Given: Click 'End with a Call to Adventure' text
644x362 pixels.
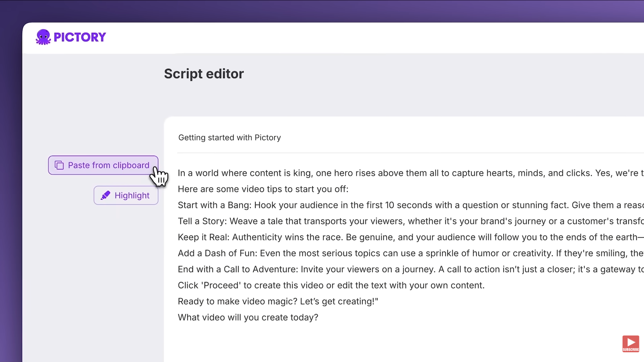Looking at the screenshot, I should (238, 269).
